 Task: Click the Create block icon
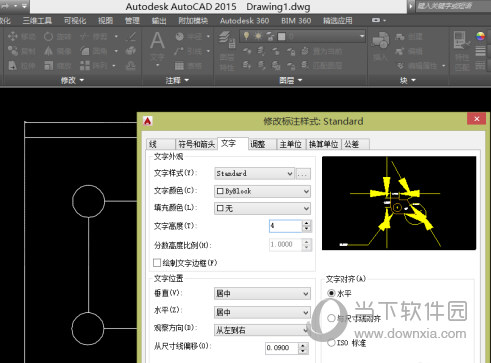[x=400, y=36]
